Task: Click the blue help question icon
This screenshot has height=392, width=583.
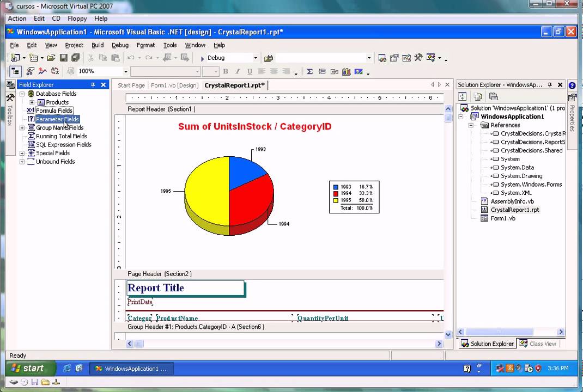Action: click(x=572, y=85)
